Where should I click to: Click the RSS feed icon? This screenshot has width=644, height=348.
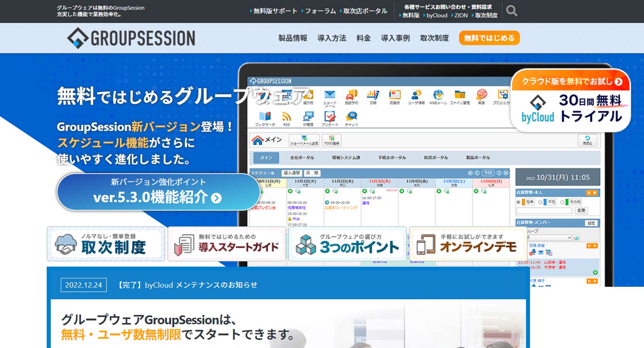[287, 117]
